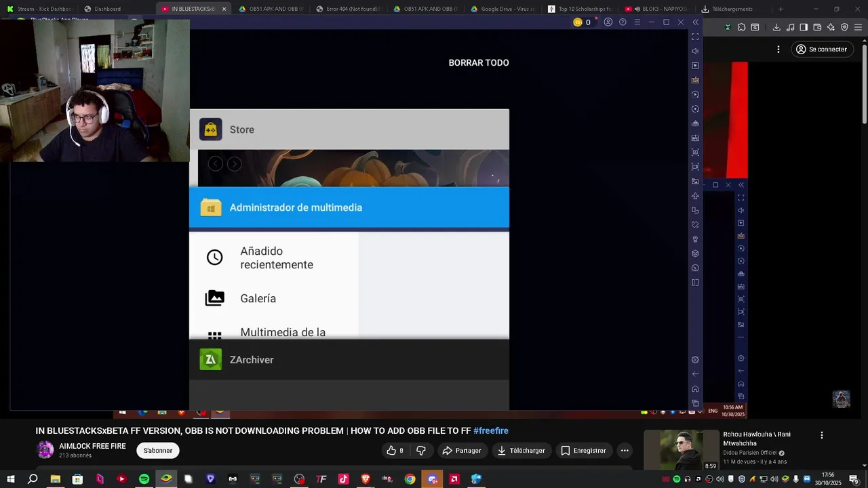Screen dimensions: 868x488
Task: Open Windows Start menu
Action: 11,479
